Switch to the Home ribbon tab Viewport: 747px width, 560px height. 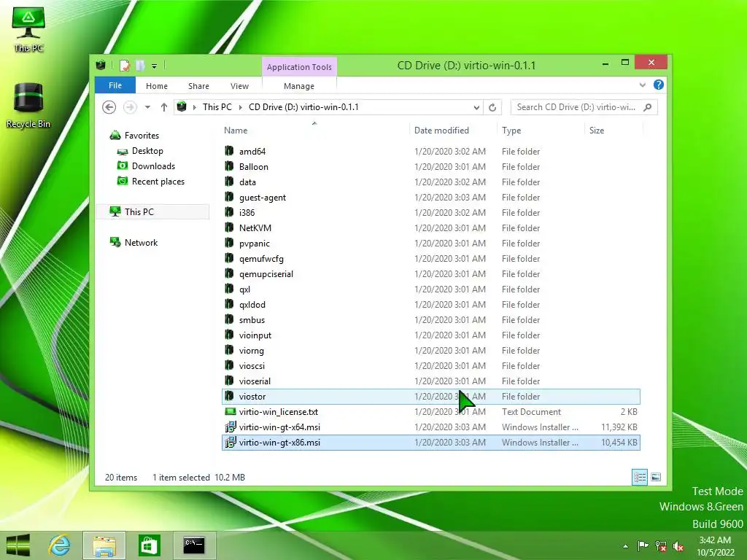pyautogui.click(x=157, y=86)
